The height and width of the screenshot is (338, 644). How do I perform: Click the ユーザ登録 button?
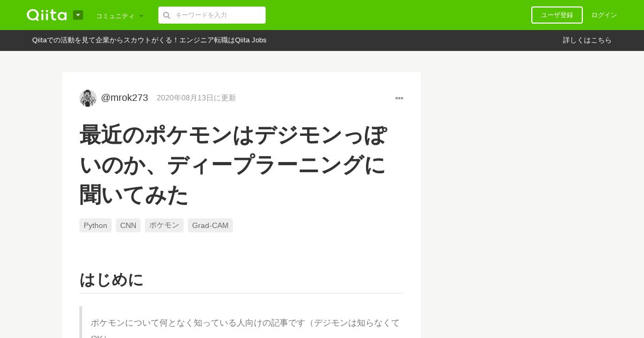(557, 15)
